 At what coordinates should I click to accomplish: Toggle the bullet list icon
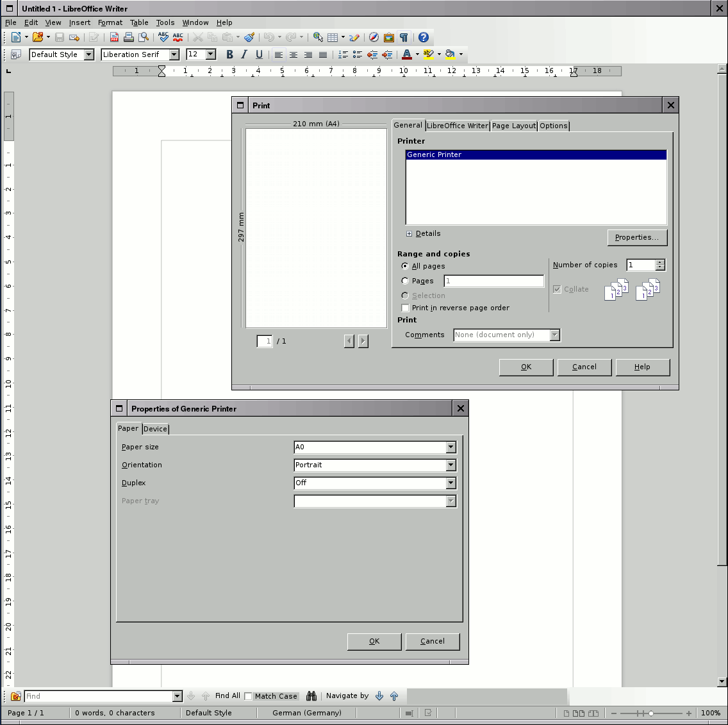tap(358, 54)
